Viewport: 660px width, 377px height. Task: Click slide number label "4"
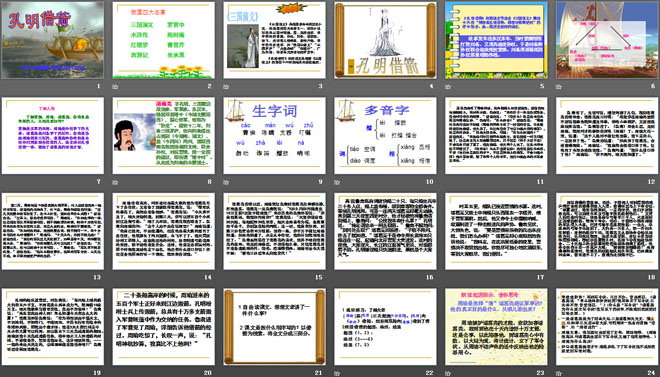431,86
